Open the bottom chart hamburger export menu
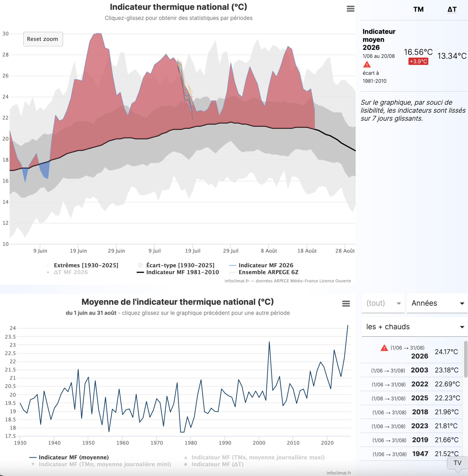 (x=346, y=304)
